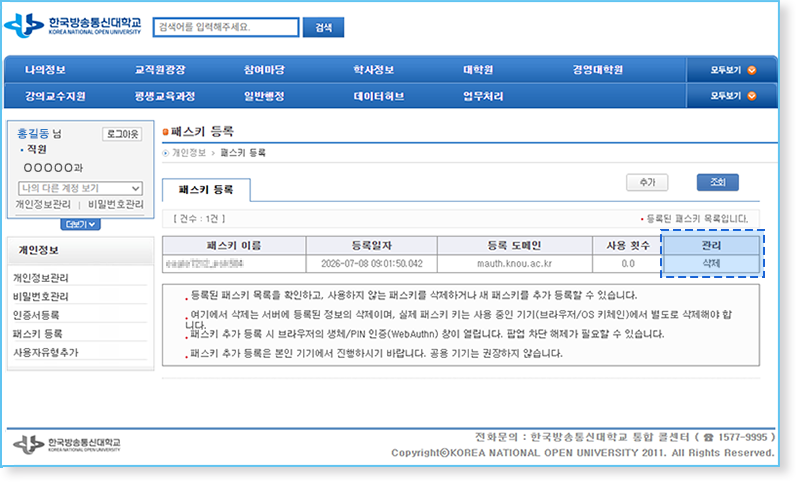Click the 관리 column header
The width and height of the screenshot is (796, 482).
click(711, 245)
